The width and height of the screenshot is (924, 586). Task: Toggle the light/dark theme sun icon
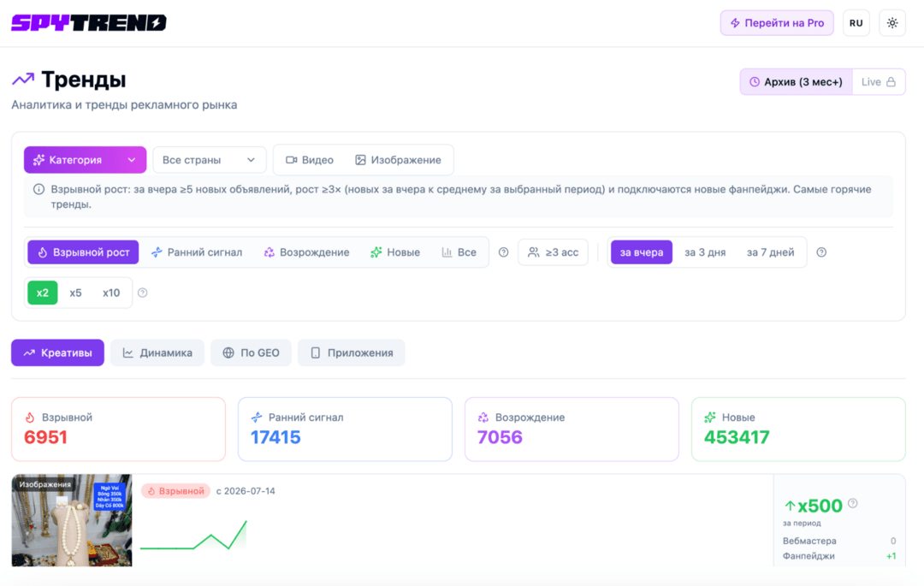(x=892, y=23)
